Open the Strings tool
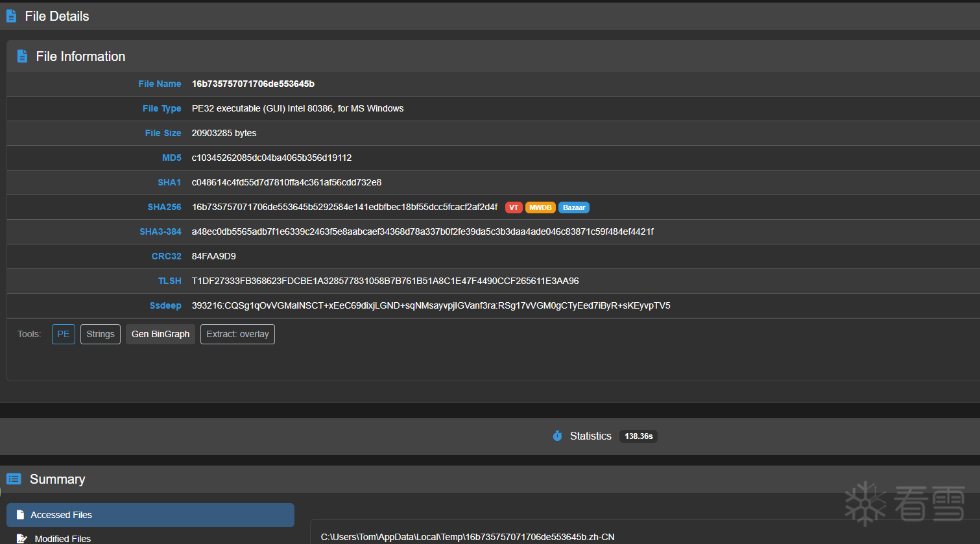The height and width of the screenshot is (544, 980). pos(101,334)
